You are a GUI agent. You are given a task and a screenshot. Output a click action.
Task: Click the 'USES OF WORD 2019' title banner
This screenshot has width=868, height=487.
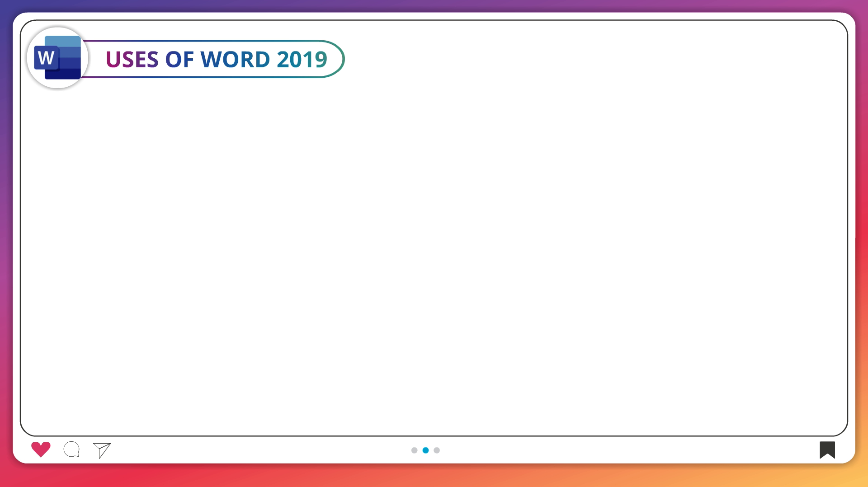(216, 59)
